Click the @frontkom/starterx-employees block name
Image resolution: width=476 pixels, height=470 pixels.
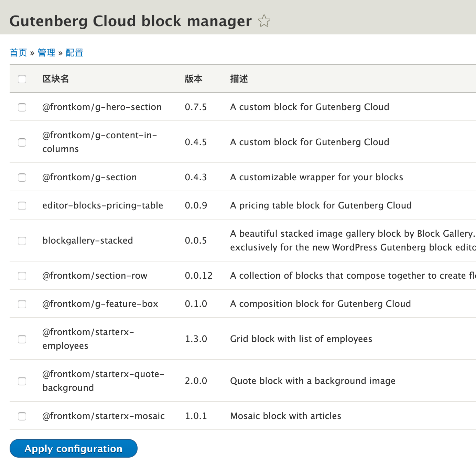pos(88,339)
